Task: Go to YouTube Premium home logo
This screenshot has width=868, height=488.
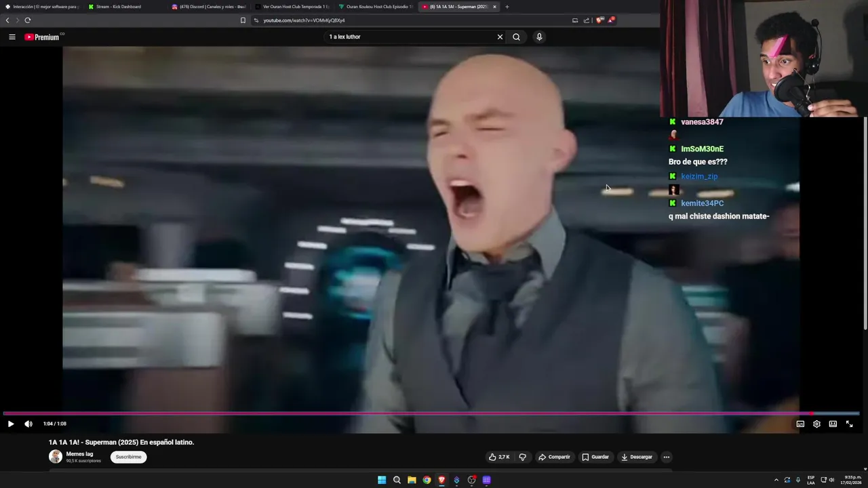Action: [x=42, y=37]
